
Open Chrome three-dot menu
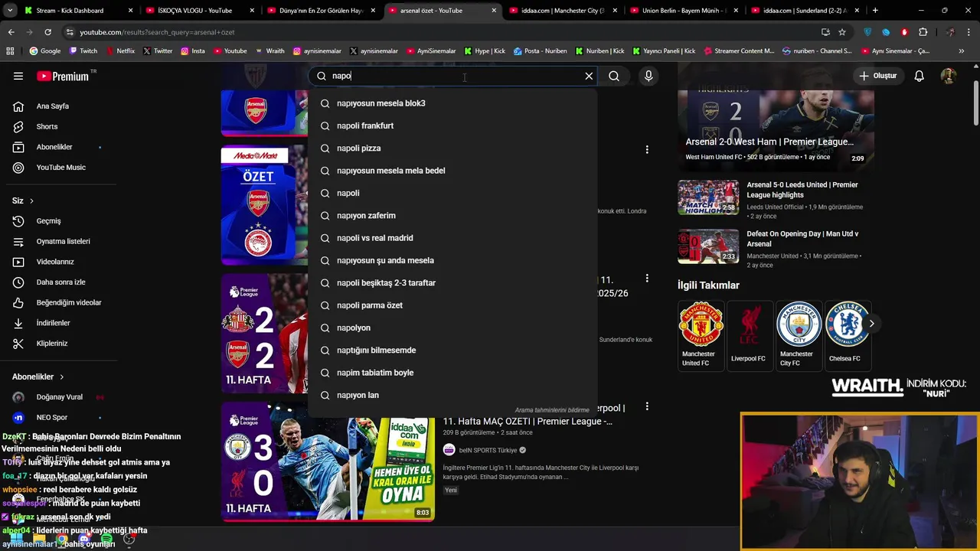click(x=969, y=32)
